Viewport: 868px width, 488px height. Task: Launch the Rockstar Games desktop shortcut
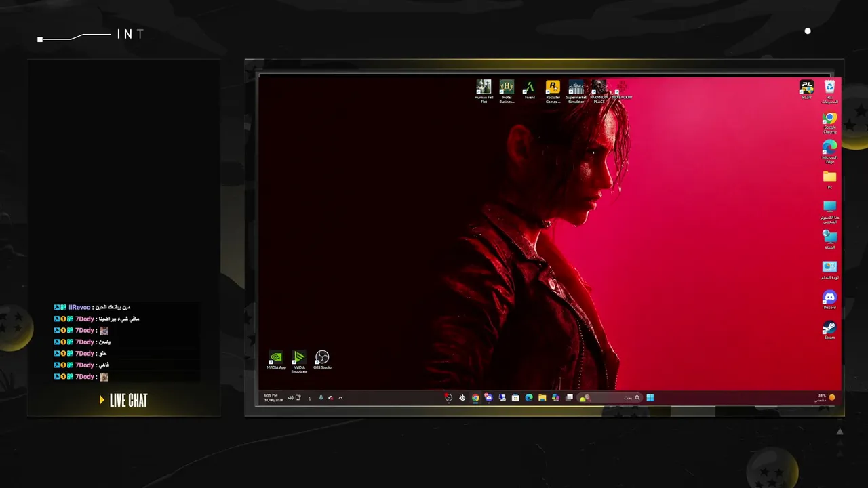click(553, 91)
